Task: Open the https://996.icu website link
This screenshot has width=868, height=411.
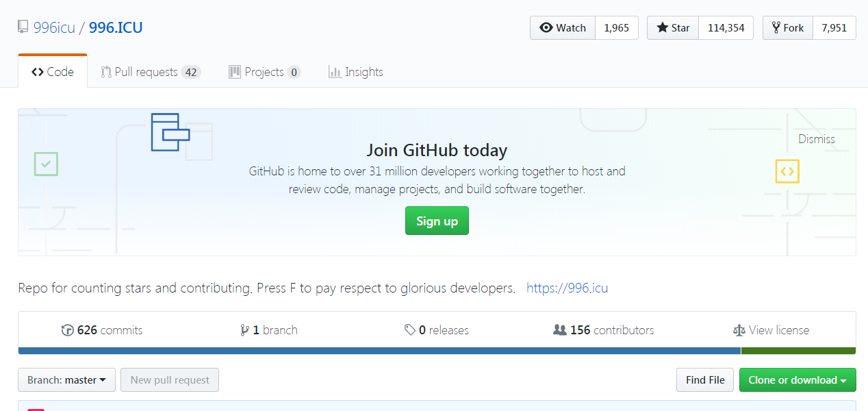Action: [x=567, y=288]
